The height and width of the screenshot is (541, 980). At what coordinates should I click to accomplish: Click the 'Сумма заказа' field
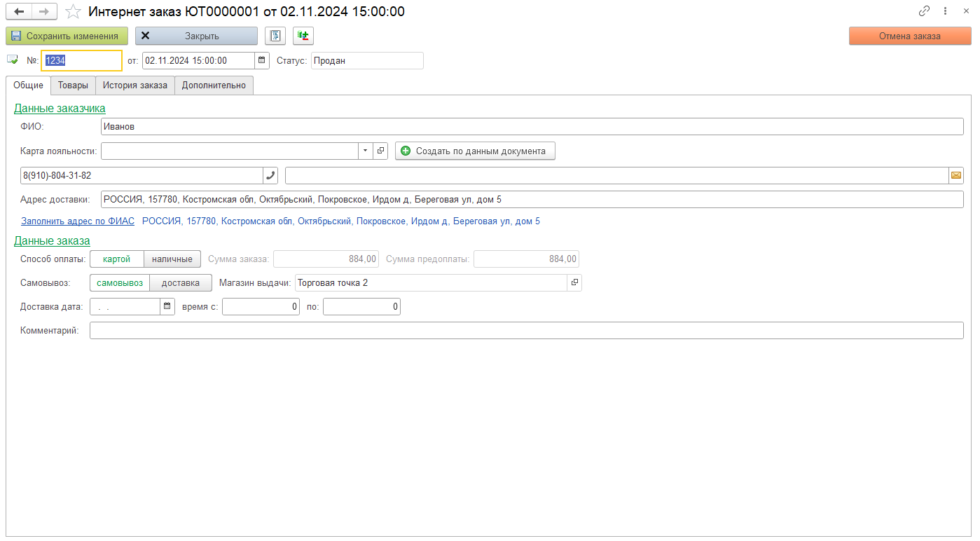click(326, 259)
